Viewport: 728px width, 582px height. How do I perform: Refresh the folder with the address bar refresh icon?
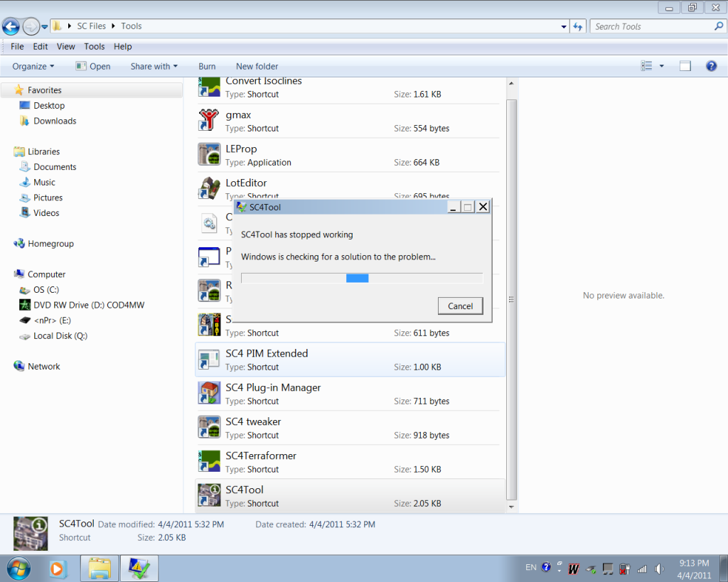pos(577,26)
